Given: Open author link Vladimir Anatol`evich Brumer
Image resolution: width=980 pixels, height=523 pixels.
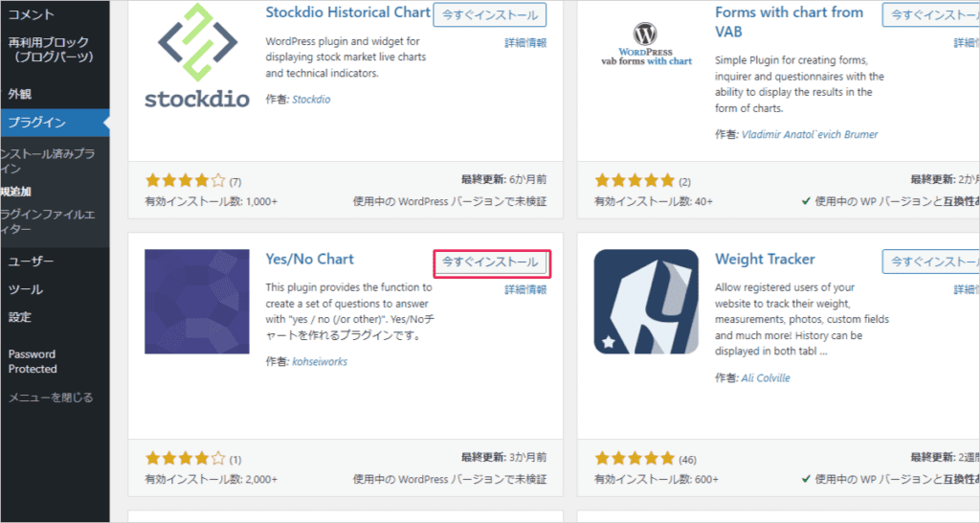Looking at the screenshot, I should pos(810,134).
